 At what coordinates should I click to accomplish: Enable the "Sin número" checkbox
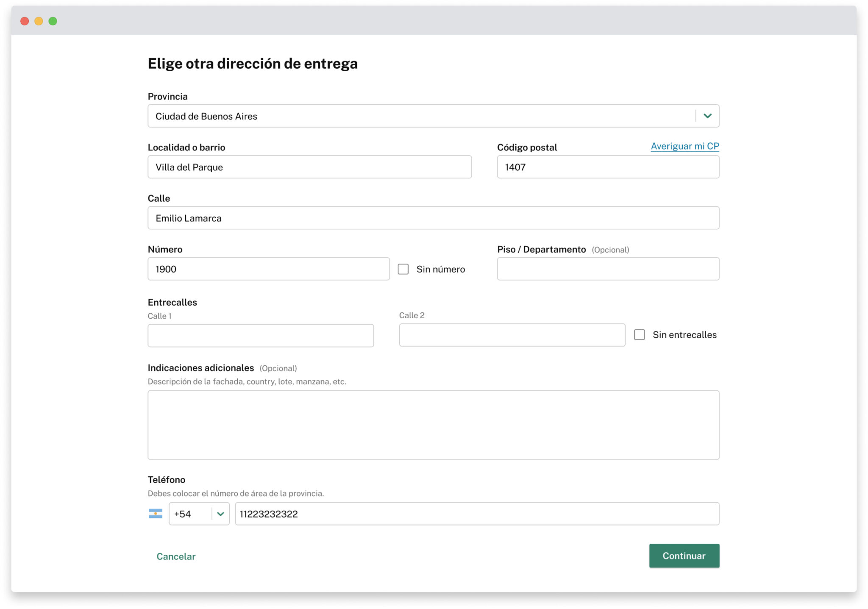403,269
